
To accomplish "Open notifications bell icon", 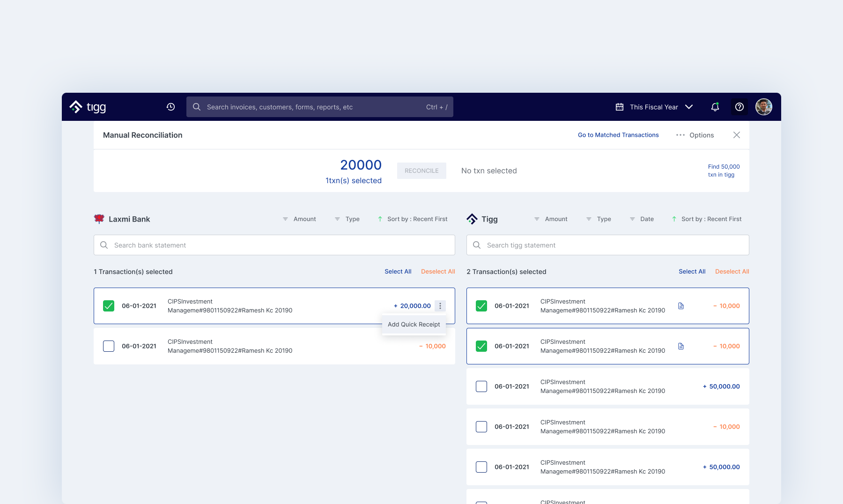I will click(x=715, y=107).
